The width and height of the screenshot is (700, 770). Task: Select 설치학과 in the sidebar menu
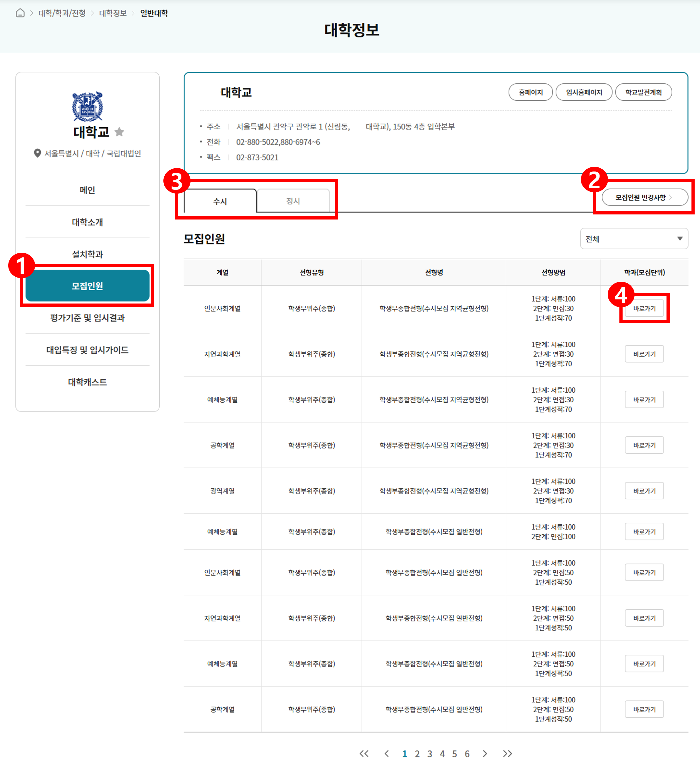tap(88, 254)
